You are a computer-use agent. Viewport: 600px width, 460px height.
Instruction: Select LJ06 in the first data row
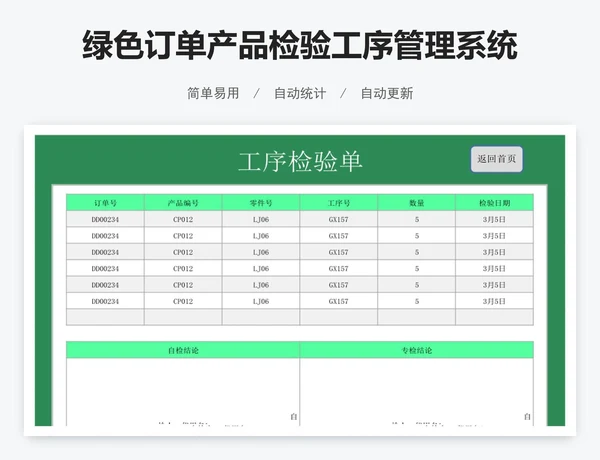[261, 220]
